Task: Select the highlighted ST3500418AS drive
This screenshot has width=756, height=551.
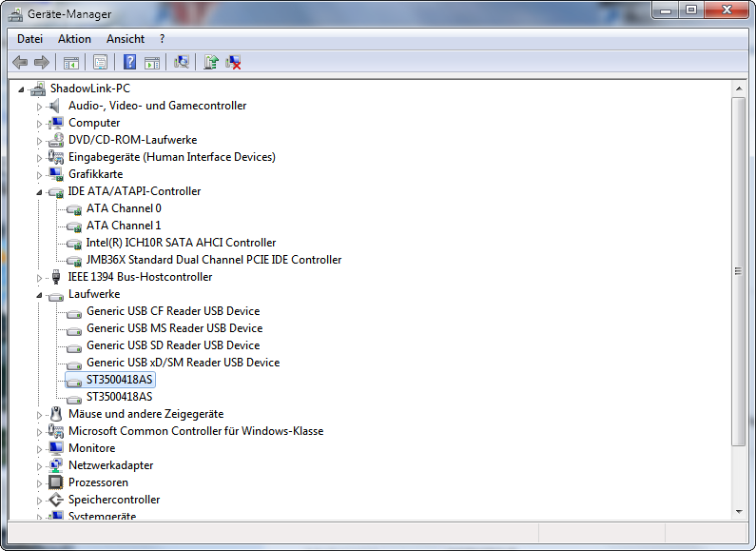Action: tap(119, 380)
